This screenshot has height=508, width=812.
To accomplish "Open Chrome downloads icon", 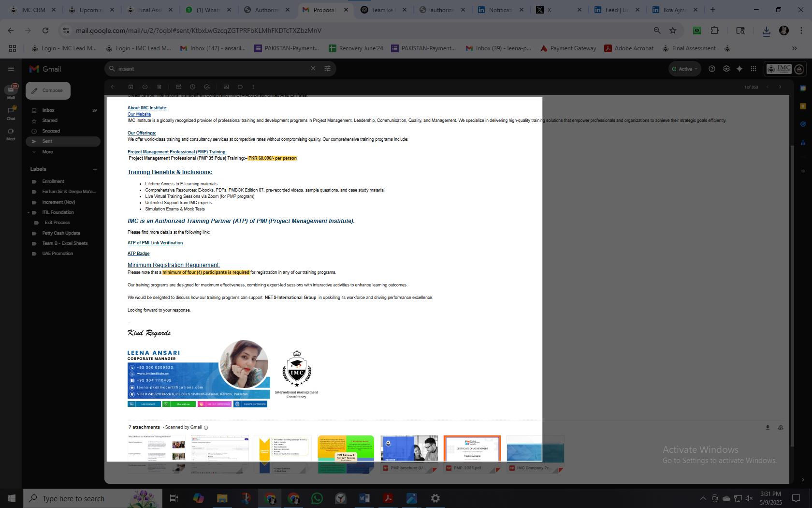I will (766, 30).
